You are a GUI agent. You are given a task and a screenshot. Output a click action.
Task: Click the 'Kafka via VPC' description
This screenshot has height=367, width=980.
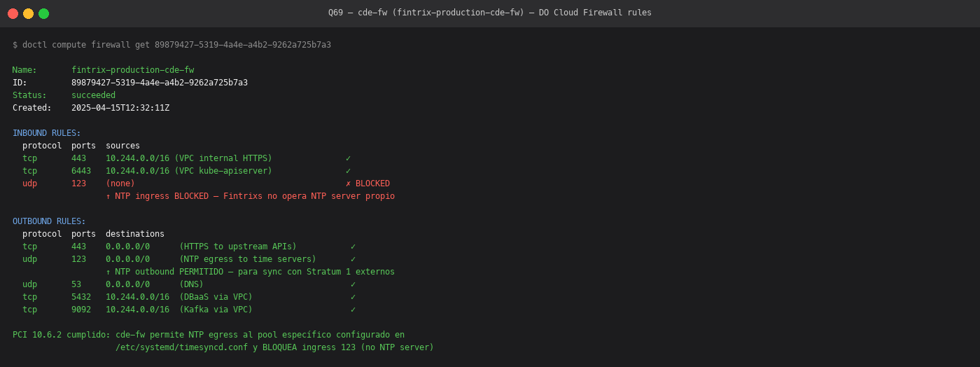[x=216, y=310]
